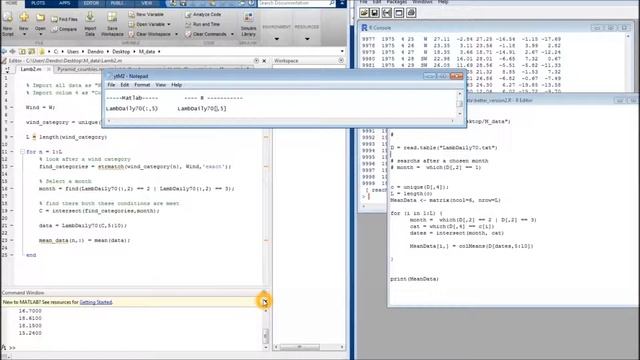This screenshot has width=640, height=360.
Task: Open the Simulink Library
Action: pyautogui.click(x=248, y=24)
